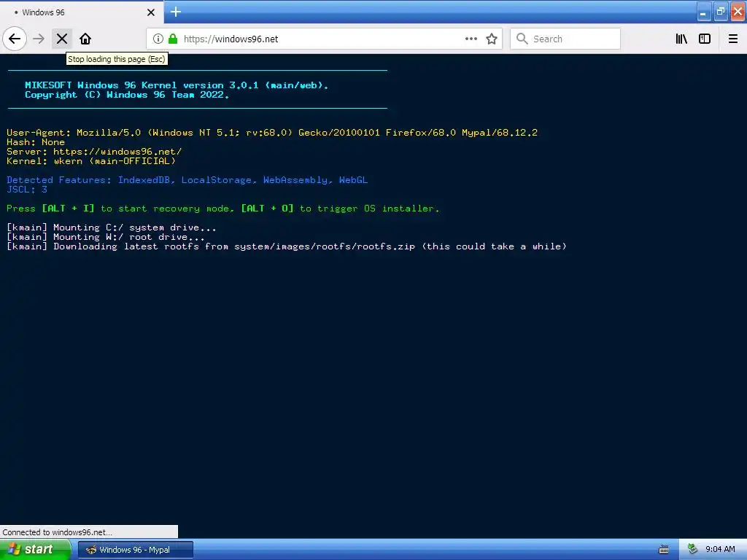The height and width of the screenshot is (560, 747).
Task: Click the Server: https://windows96.net/ line
Action: click(x=94, y=152)
